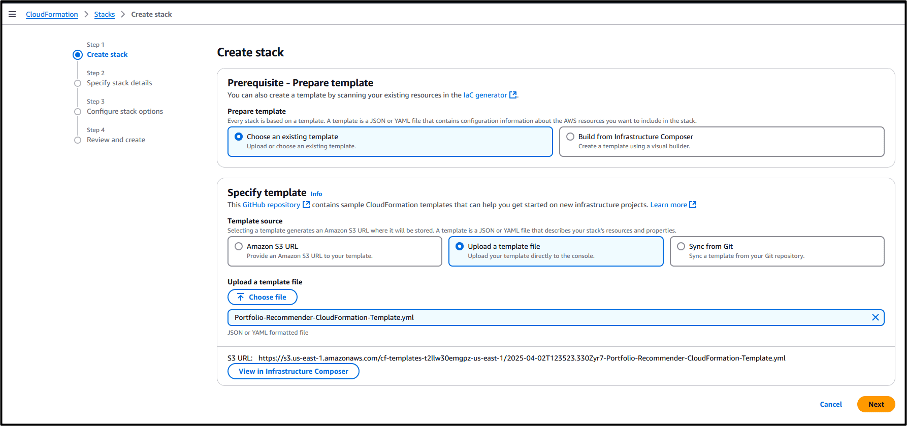Viewport: 908px width, 426px height.
Task: Open the Stacks breadcrumb link
Action: pyautogui.click(x=104, y=16)
